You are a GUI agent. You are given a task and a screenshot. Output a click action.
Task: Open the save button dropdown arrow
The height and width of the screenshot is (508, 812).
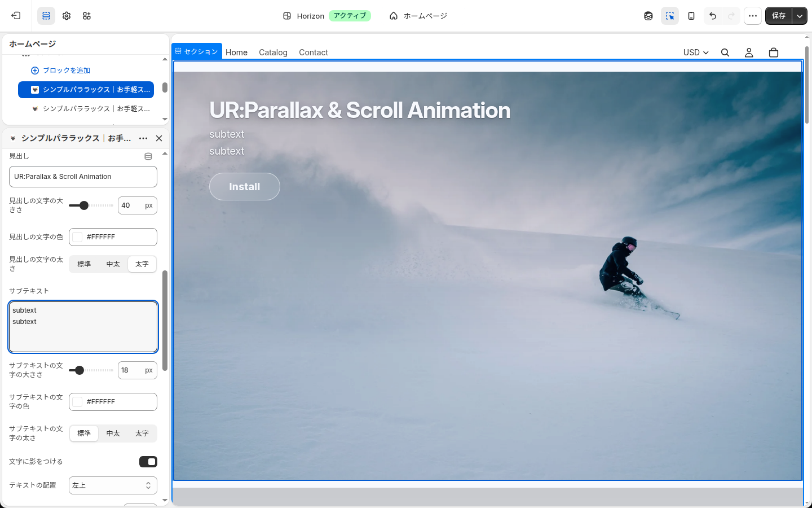click(800, 16)
